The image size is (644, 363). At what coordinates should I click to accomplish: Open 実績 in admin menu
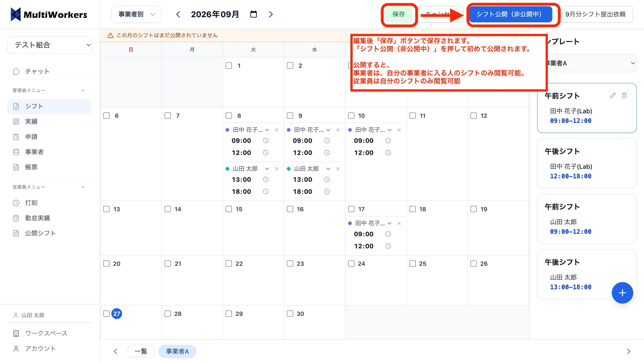49,121
